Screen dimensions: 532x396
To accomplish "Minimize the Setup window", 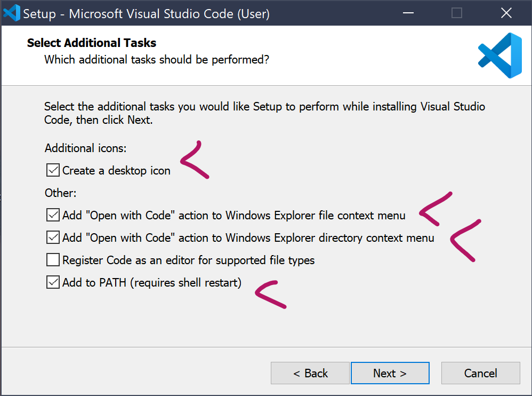I will (408, 13).
